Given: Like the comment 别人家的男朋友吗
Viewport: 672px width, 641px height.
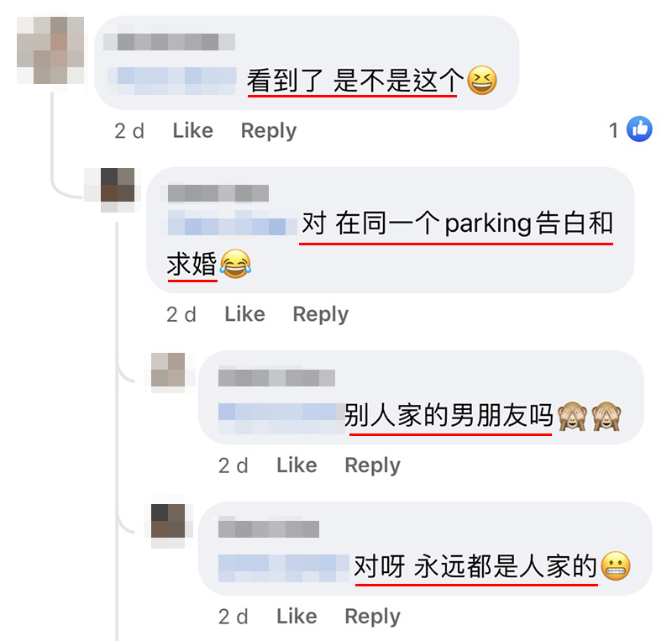Looking at the screenshot, I should [x=297, y=465].
